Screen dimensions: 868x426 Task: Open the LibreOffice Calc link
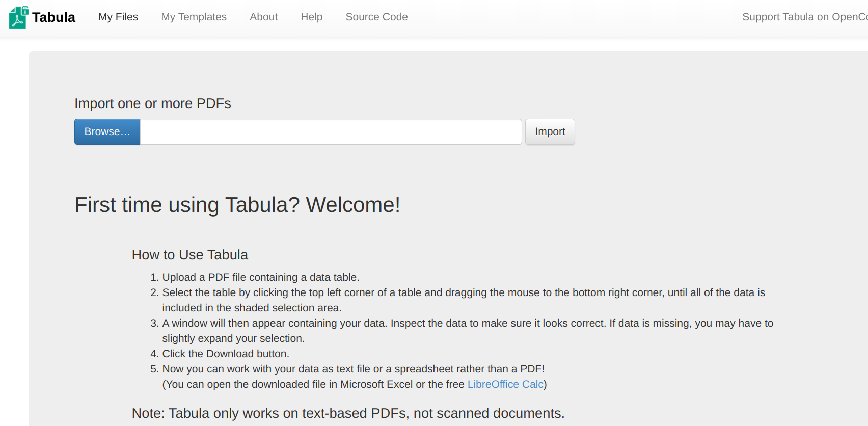click(505, 384)
